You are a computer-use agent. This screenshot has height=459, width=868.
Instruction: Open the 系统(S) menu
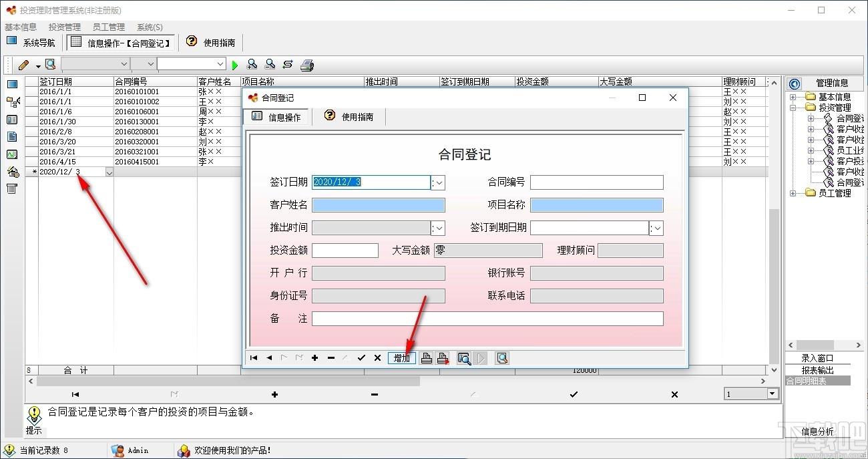[150, 27]
